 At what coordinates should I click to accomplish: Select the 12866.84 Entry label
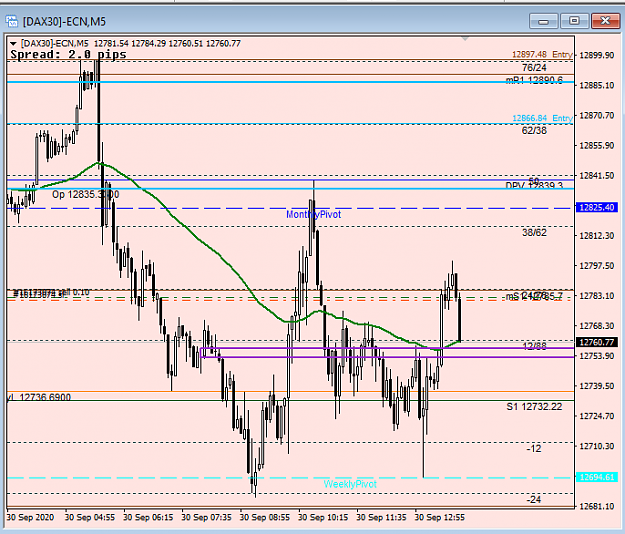(x=542, y=118)
